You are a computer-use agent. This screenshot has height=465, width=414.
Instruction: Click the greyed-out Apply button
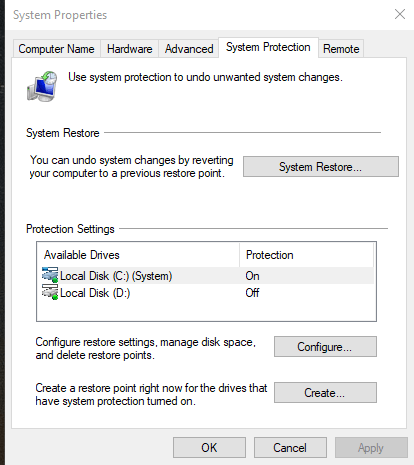371,448
